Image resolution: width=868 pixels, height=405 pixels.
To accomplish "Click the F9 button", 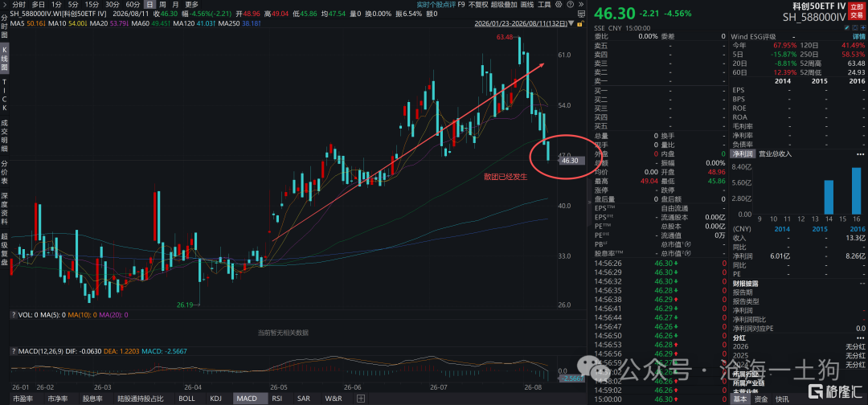I will point(461,5).
